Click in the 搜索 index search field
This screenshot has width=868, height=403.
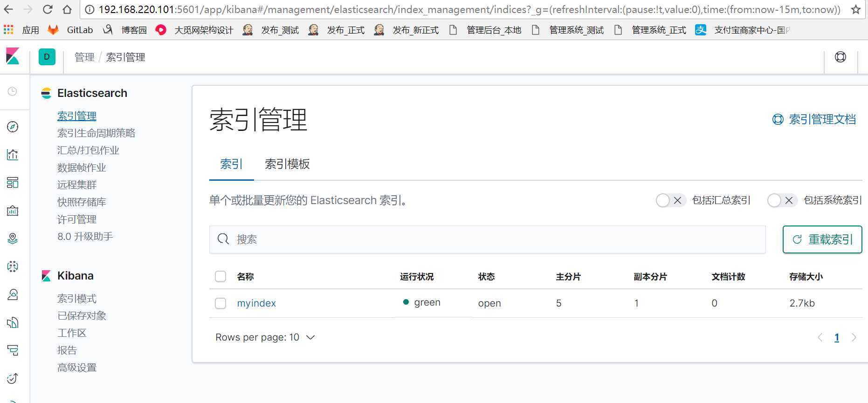tap(487, 239)
